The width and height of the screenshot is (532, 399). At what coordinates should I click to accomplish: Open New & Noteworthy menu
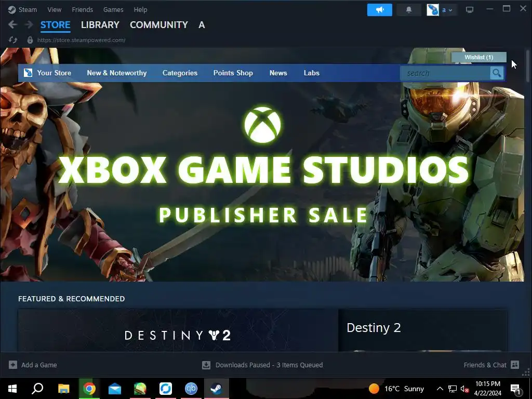tap(117, 73)
